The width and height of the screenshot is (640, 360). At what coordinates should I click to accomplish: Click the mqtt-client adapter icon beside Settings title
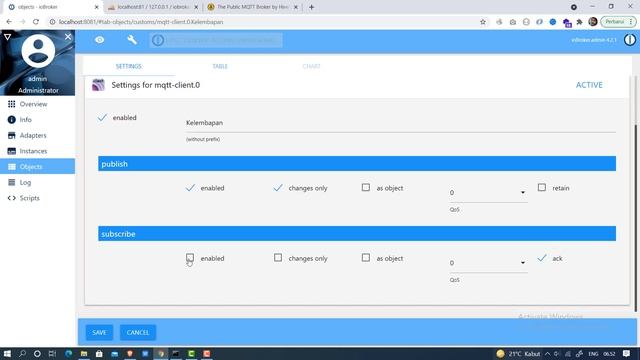point(98,85)
